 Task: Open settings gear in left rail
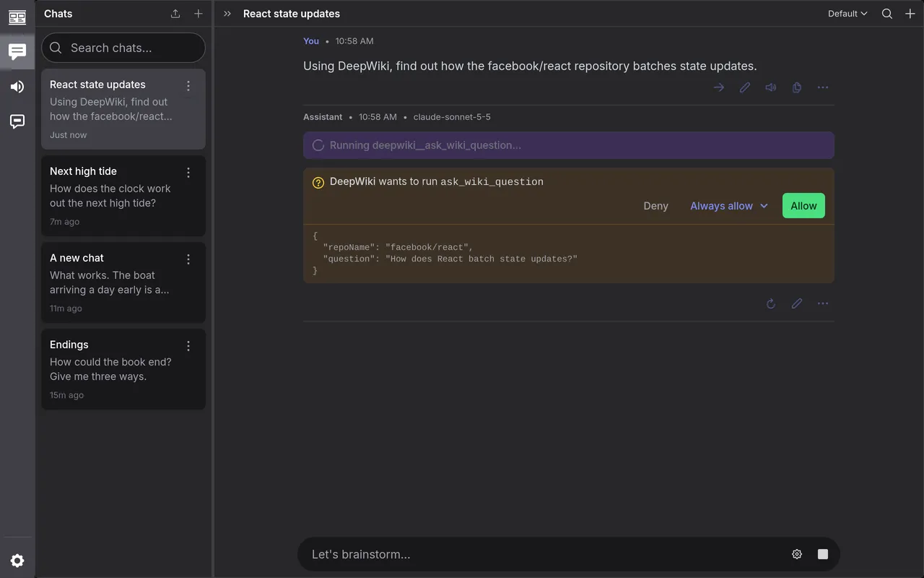click(x=17, y=561)
